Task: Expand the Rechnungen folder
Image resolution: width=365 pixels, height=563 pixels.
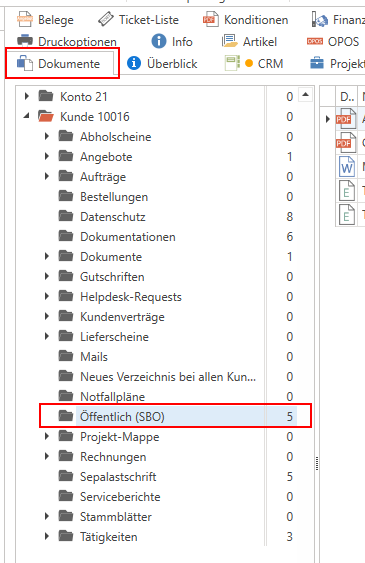Action: [x=47, y=456]
